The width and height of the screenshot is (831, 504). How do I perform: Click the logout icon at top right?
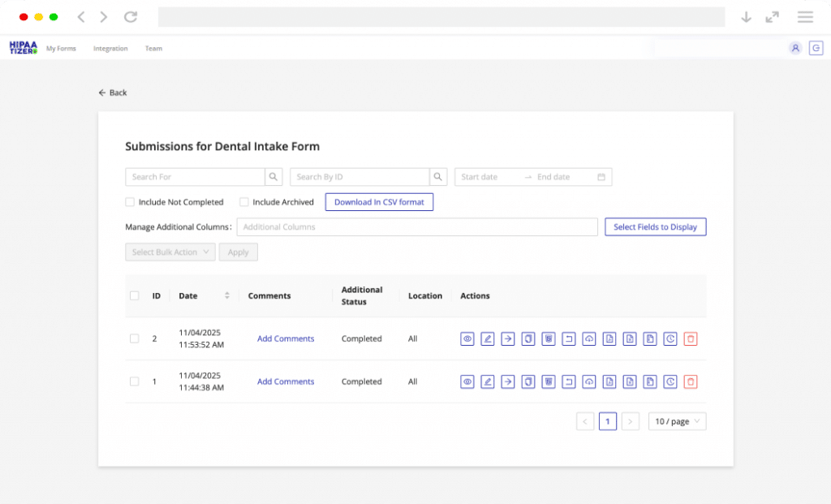pos(816,48)
